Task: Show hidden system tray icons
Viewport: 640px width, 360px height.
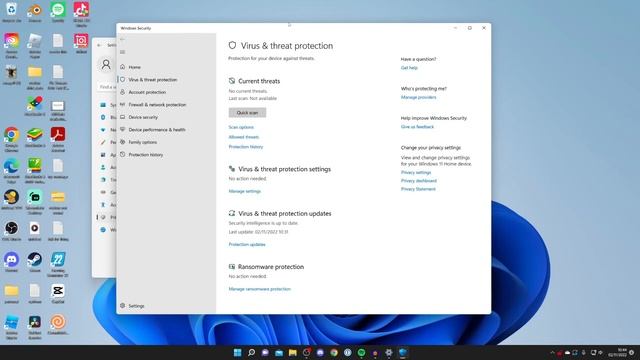Action: coord(552,353)
